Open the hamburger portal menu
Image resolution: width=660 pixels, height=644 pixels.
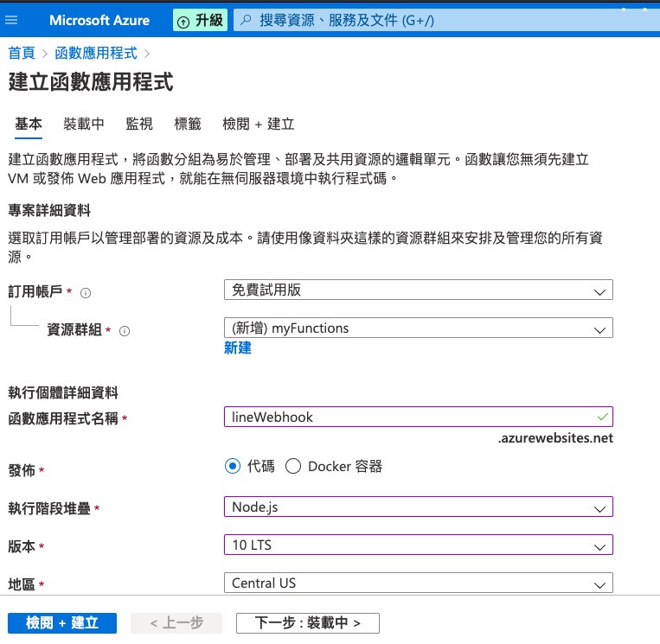[x=11, y=20]
